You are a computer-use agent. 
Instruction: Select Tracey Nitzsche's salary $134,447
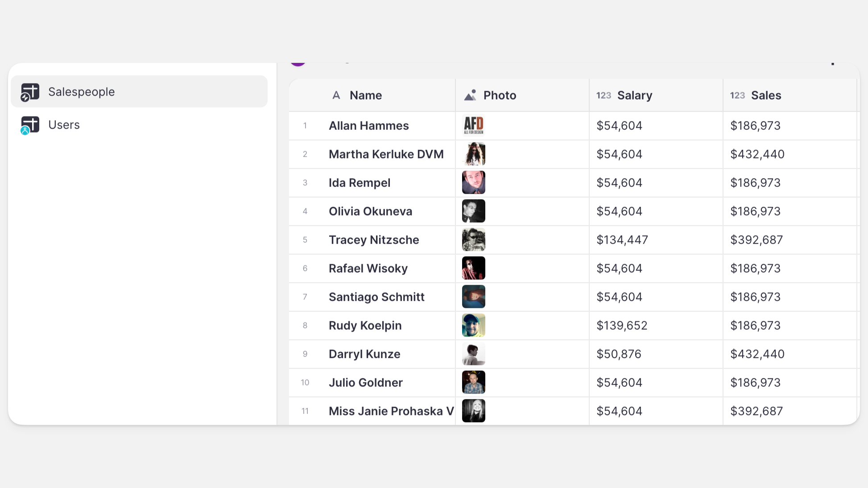622,240
